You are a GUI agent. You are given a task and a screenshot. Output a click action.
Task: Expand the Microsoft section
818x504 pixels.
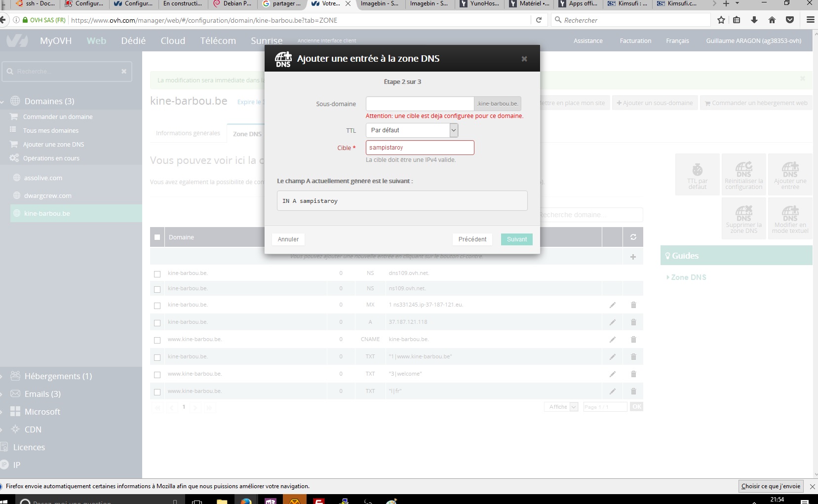(x=42, y=412)
